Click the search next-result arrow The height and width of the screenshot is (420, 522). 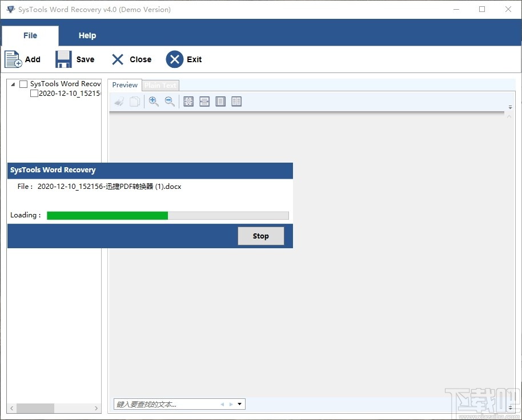(x=230, y=403)
